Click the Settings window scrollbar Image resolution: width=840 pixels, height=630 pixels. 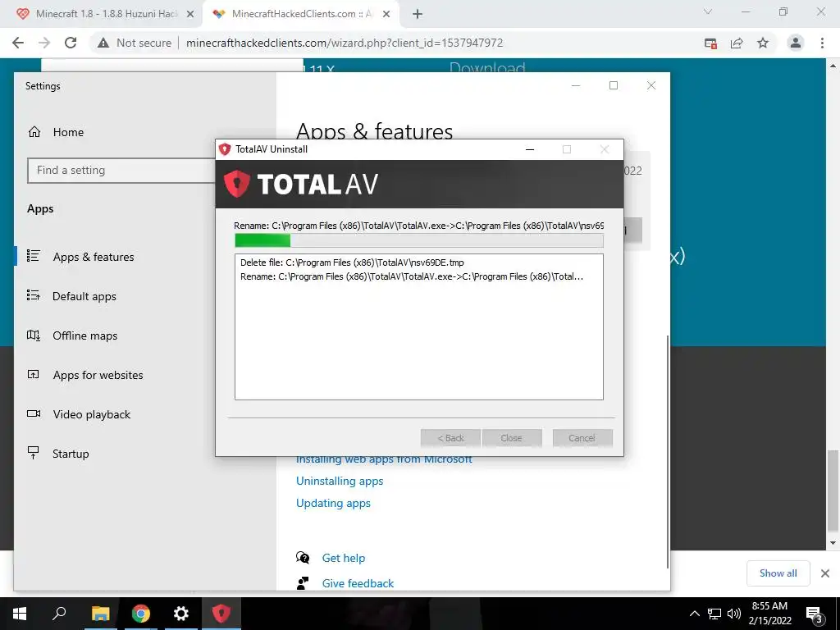tap(668, 452)
